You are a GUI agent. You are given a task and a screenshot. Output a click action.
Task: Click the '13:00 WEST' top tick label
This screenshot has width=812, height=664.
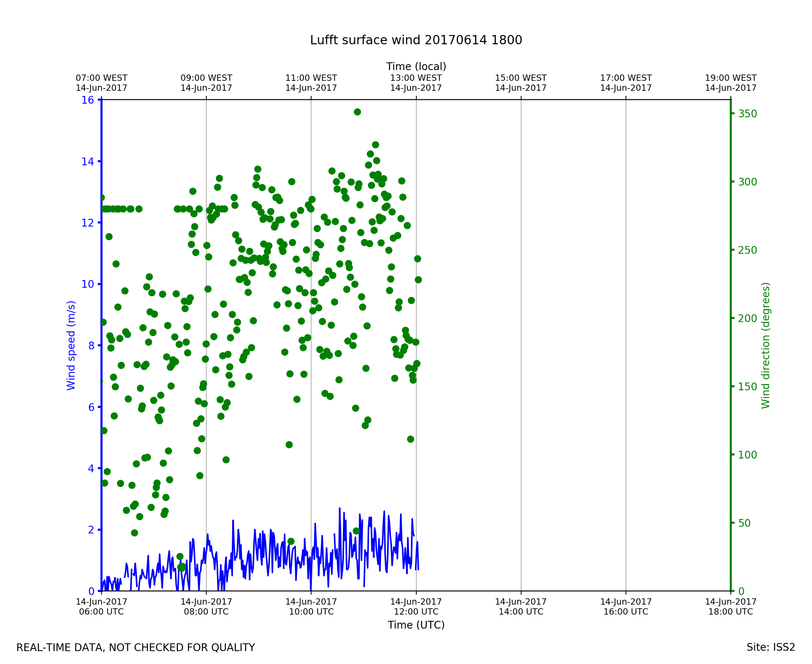[x=416, y=78]
